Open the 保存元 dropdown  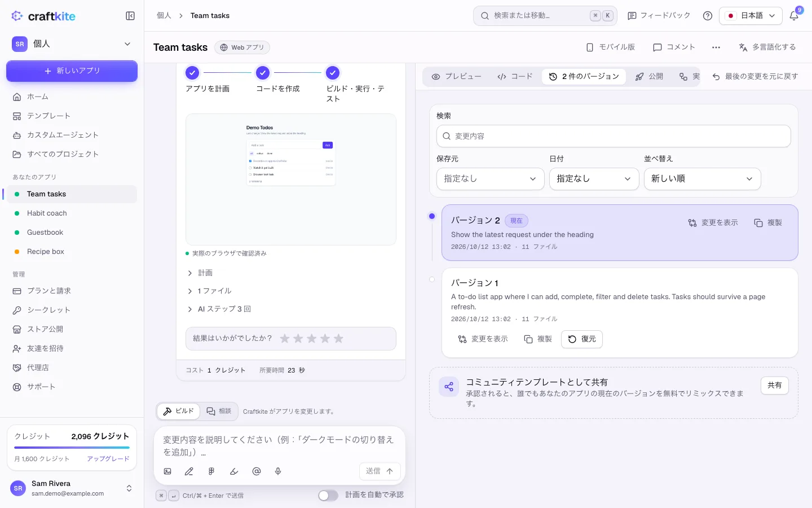tap(491, 179)
